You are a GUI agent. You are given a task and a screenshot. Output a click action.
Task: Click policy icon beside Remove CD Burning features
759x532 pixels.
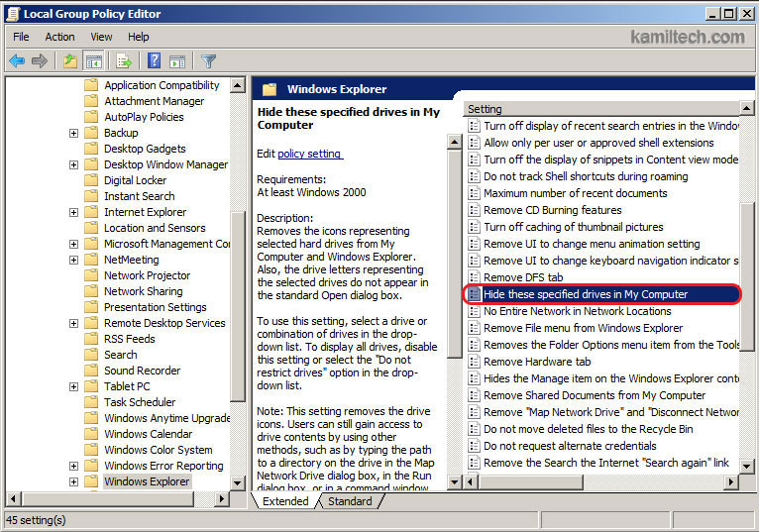coord(474,210)
